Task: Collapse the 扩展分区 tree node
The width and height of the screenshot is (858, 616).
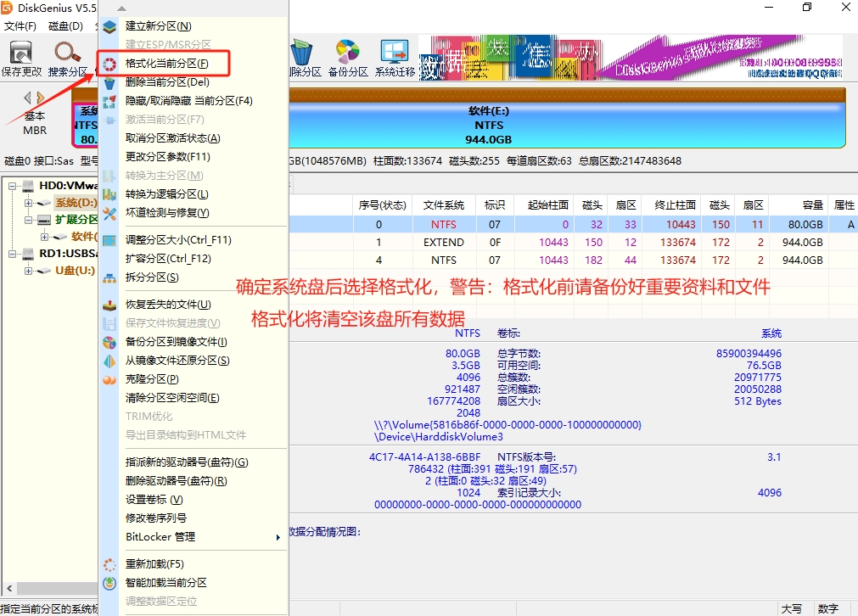Action: pos(28,220)
